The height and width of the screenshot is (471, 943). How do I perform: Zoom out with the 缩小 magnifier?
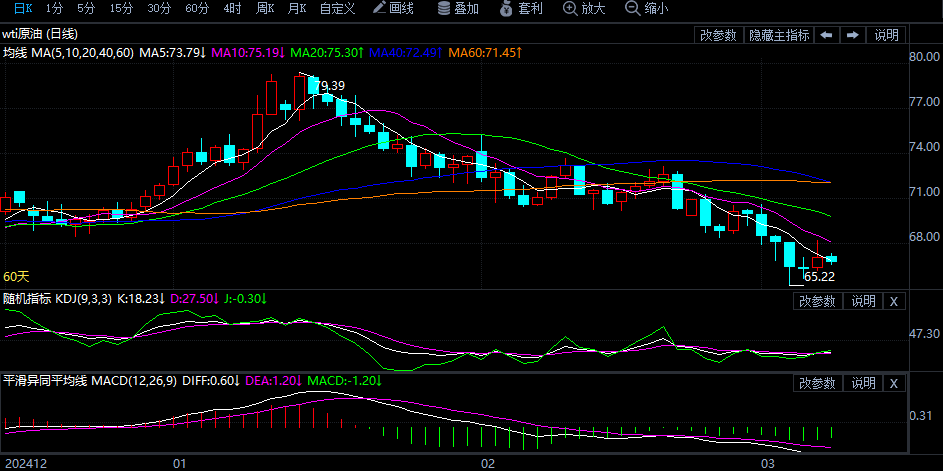point(647,9)
